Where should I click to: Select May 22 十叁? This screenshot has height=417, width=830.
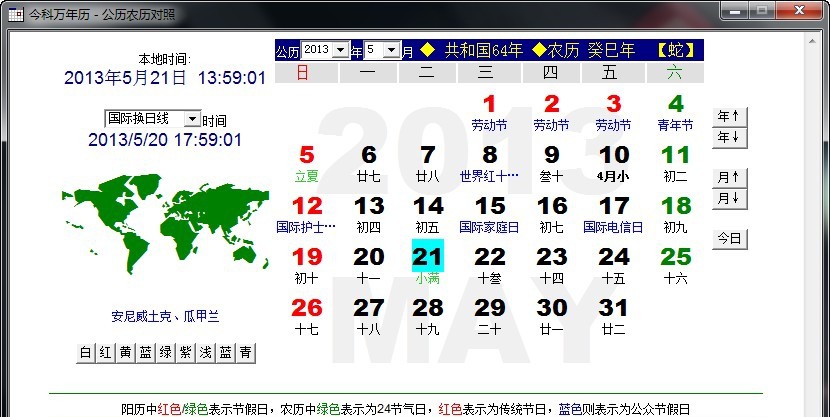click(489, 266)
